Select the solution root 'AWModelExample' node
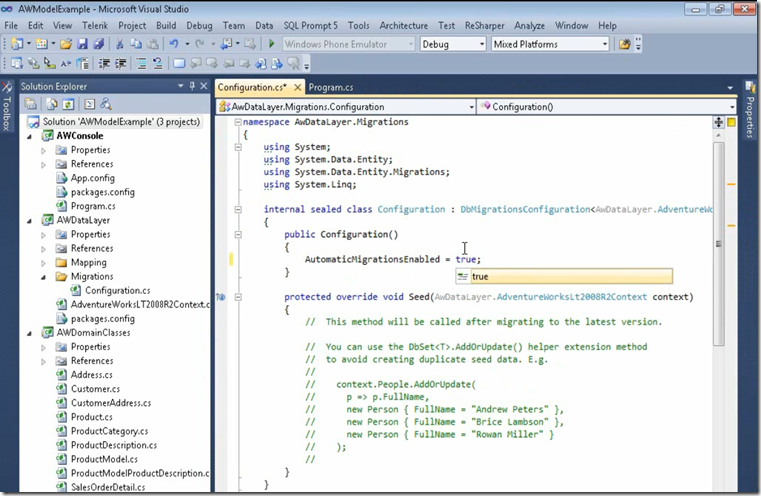Image resolution: width=761 pixels, height=496 pixels. 121,122
